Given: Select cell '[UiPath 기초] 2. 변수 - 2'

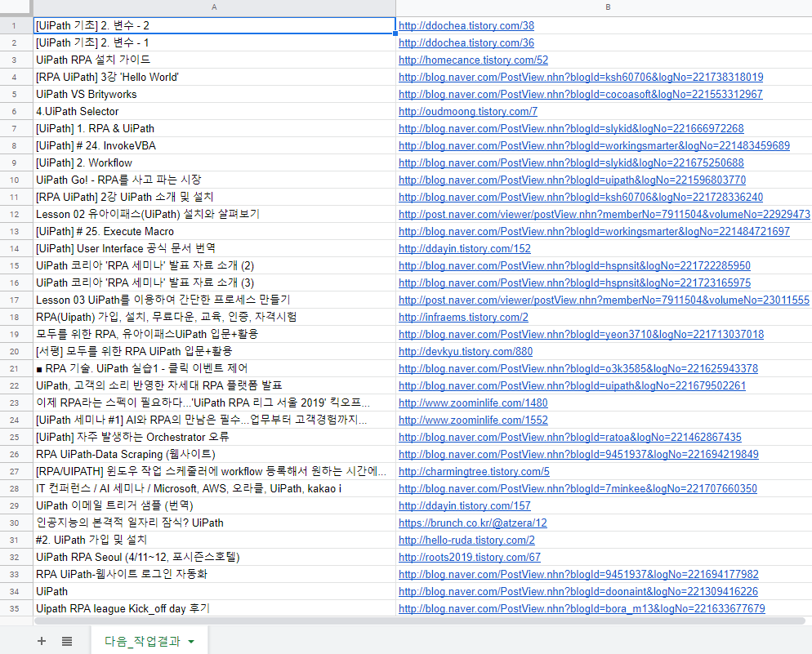Looking at the screenshot, I should coord(214,26).
